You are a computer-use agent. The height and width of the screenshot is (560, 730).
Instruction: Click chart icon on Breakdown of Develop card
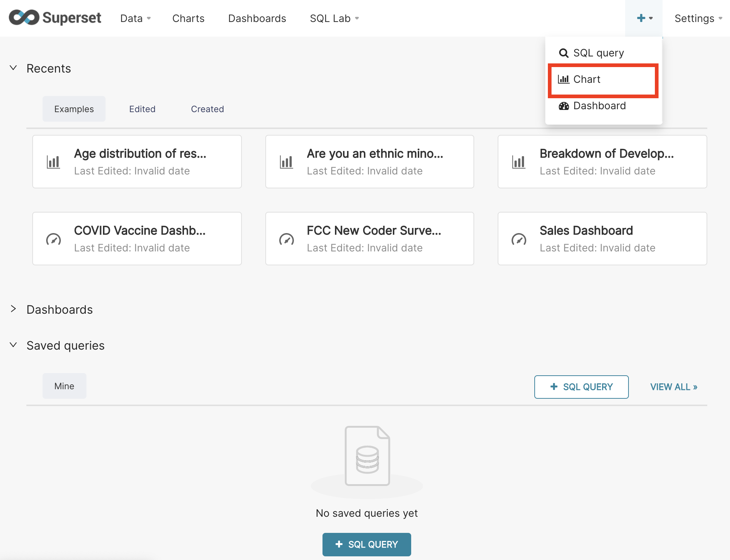[x=519, y=162]
